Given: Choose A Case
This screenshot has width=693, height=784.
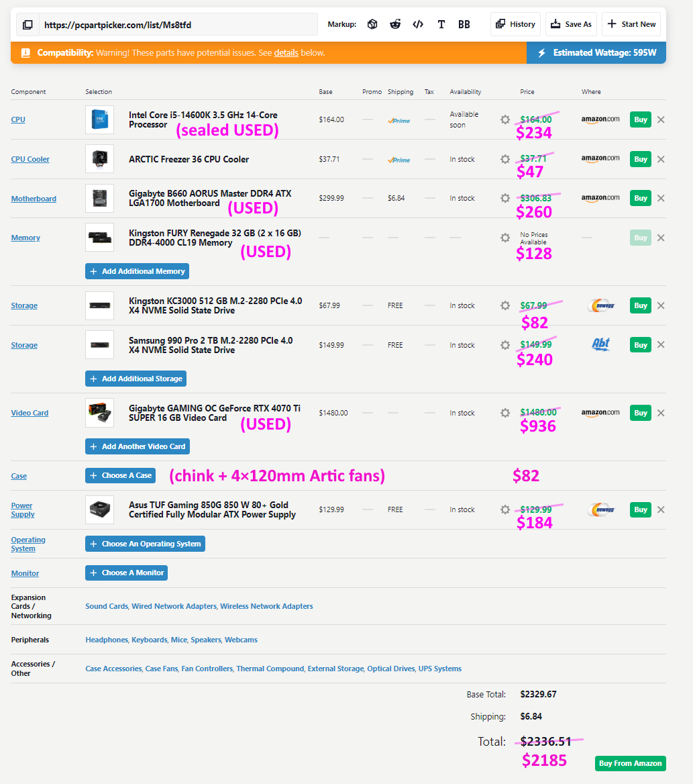Looking at the screenshot, I should point(120,475).
